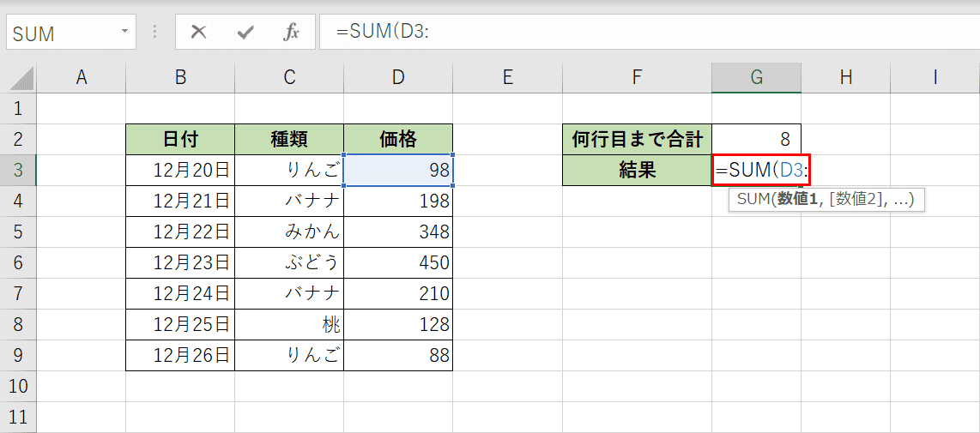The width and height of the screenshot is (980, 433).
Task: Select row 11 header
Action: pyautogui.click(x=18, y=417)
